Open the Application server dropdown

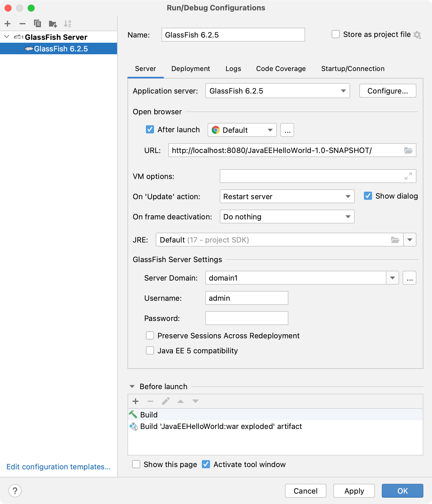click(277, 91)
